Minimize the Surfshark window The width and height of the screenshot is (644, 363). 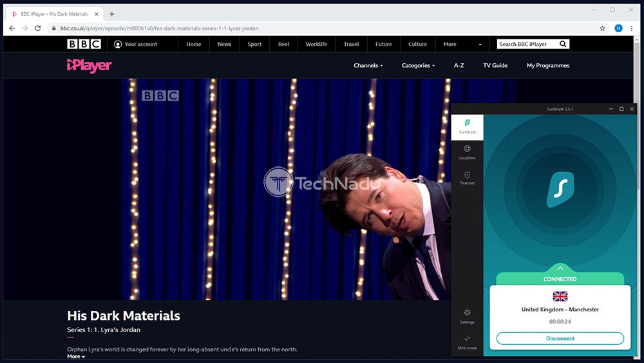611,109
